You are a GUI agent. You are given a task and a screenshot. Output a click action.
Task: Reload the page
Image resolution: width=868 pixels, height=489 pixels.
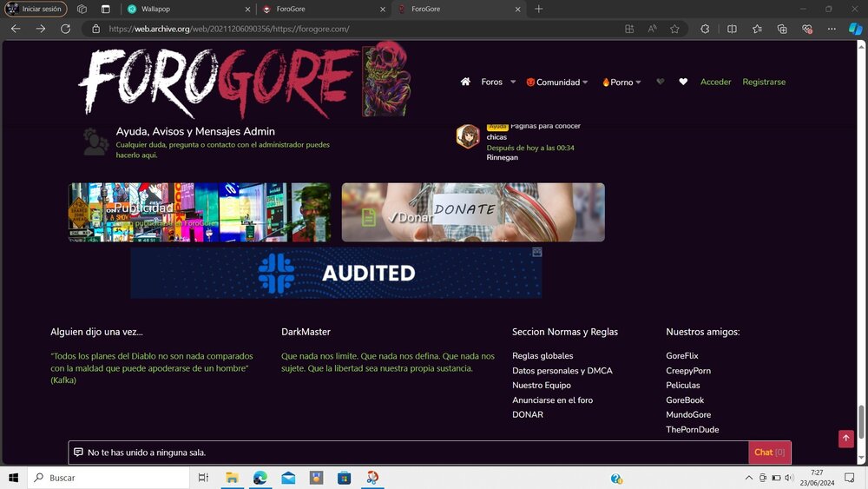(x=65, y=29)
